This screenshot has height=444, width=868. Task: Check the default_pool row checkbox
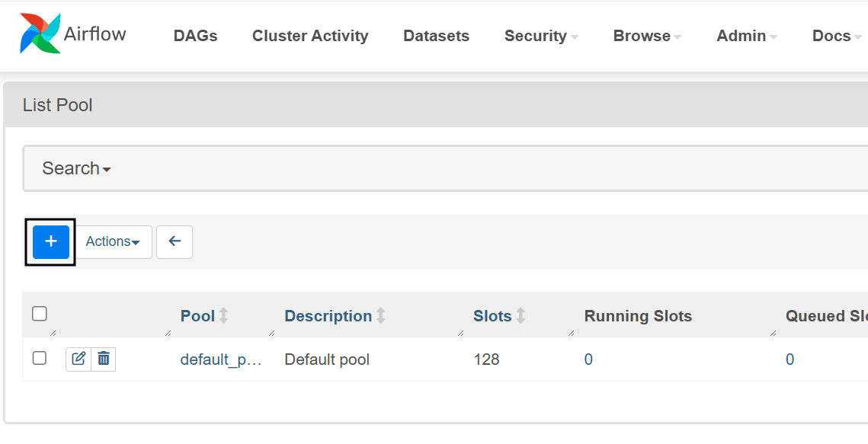point(40,358)
